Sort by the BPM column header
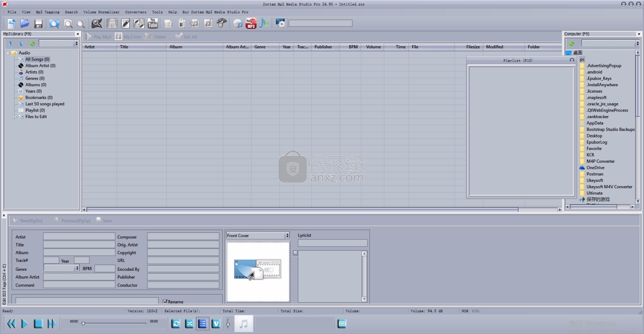Screen dimensions: 644x334 350,47
